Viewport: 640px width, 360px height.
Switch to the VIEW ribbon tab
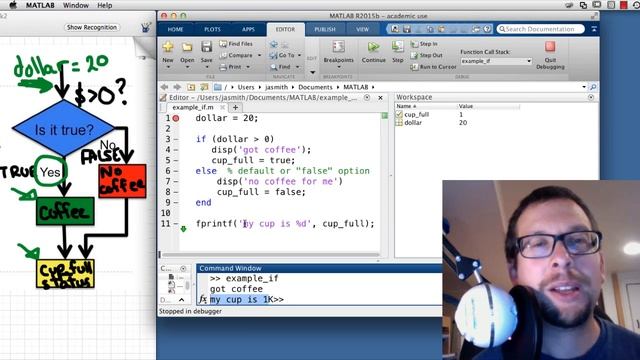362,29
